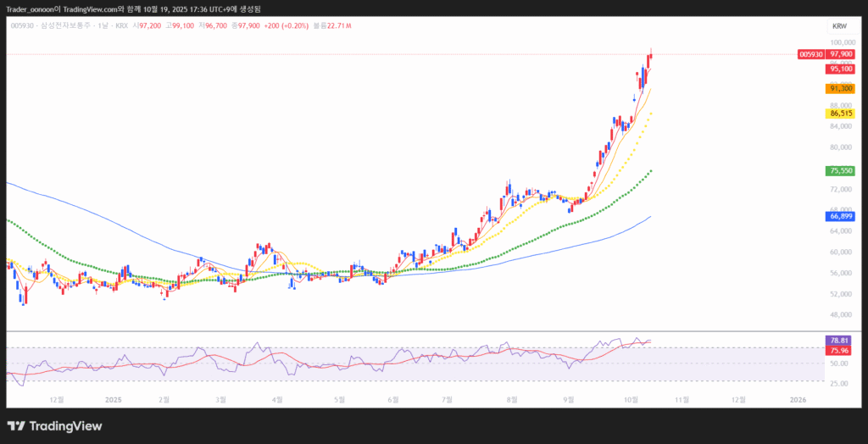Viewport: 868px width, 444px height.
Task: Click the TradingView logo icon
Action: coord(15,426)
